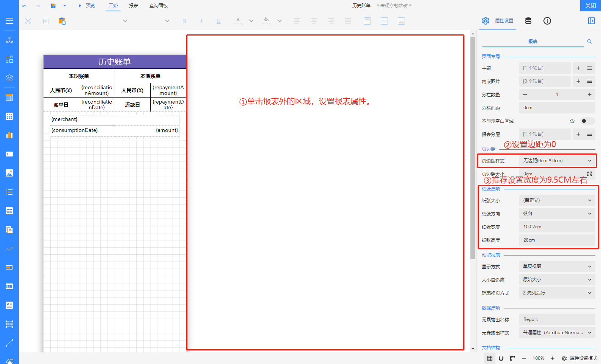Select the image tool in the left sidebar
Viewport: 601px width, 364px height.
(x=9, y=173)
